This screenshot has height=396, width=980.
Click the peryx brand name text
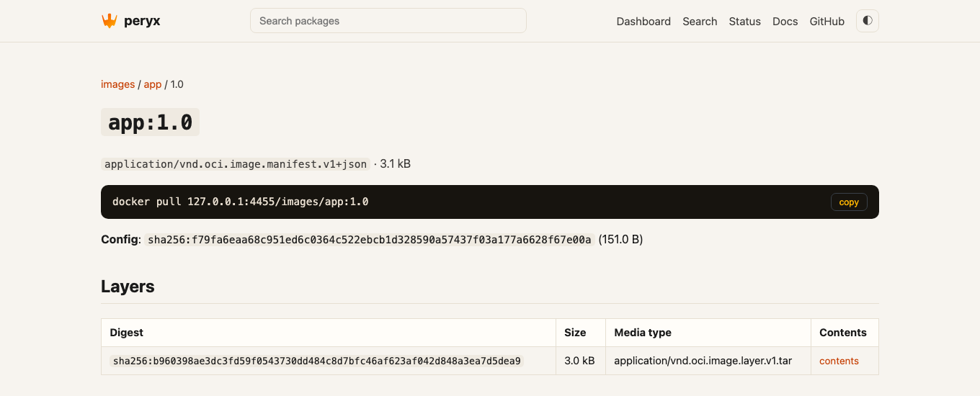pyautogui.click(x=141, y=21)
